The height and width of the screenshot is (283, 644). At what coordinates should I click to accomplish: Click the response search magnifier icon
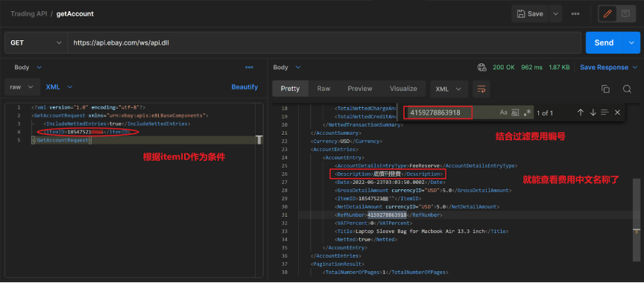(627, 89)
